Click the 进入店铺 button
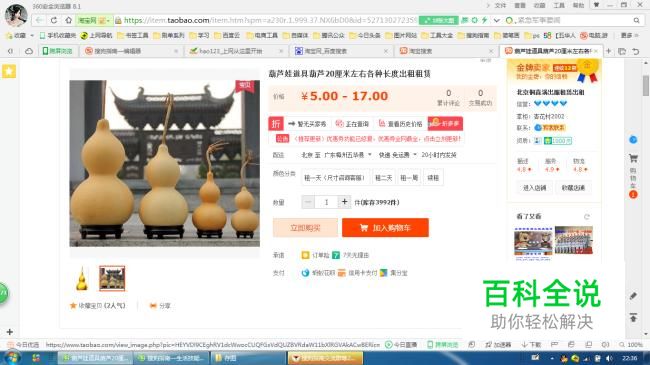 pyautogui.click(x=534, y=188)
